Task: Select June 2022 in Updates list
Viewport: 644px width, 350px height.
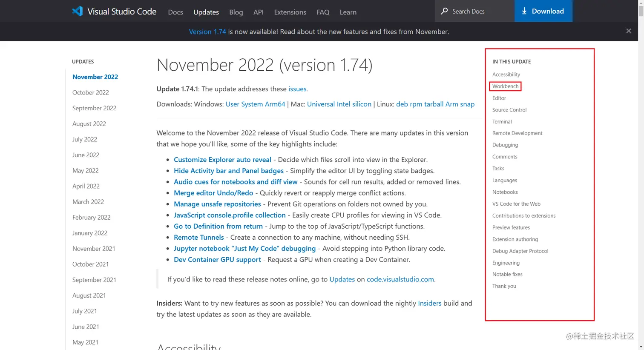Action: pos(86,155)
